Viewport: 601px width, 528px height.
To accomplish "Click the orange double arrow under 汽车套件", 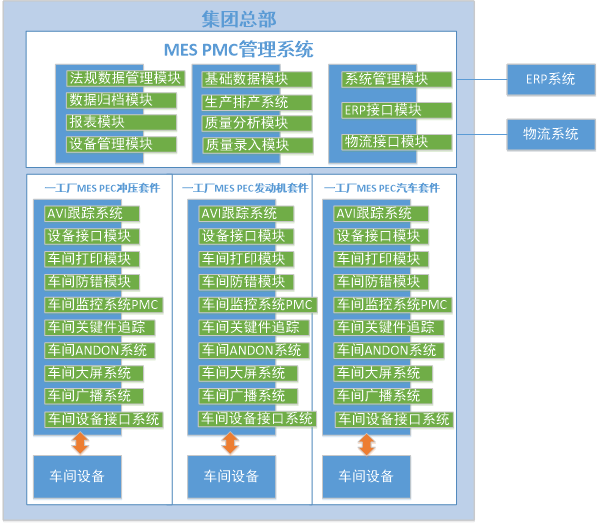I will tap(367, 443).
